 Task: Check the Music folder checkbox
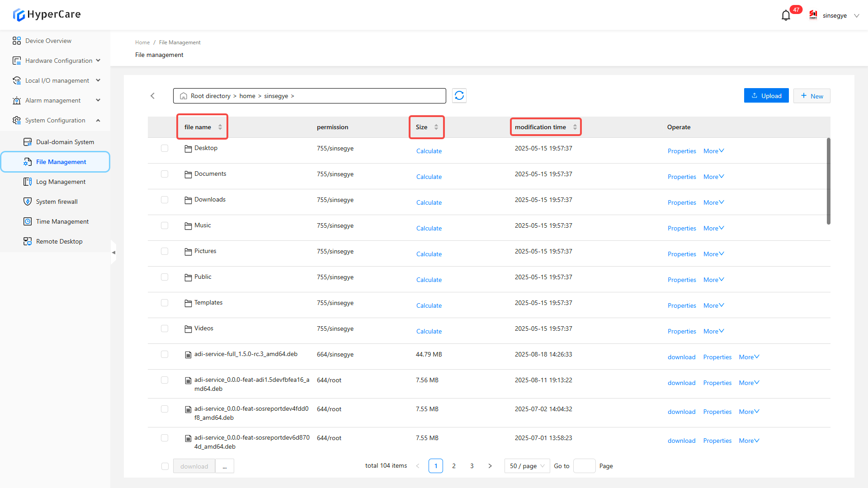pyautogui.click(x=165, y=225)
